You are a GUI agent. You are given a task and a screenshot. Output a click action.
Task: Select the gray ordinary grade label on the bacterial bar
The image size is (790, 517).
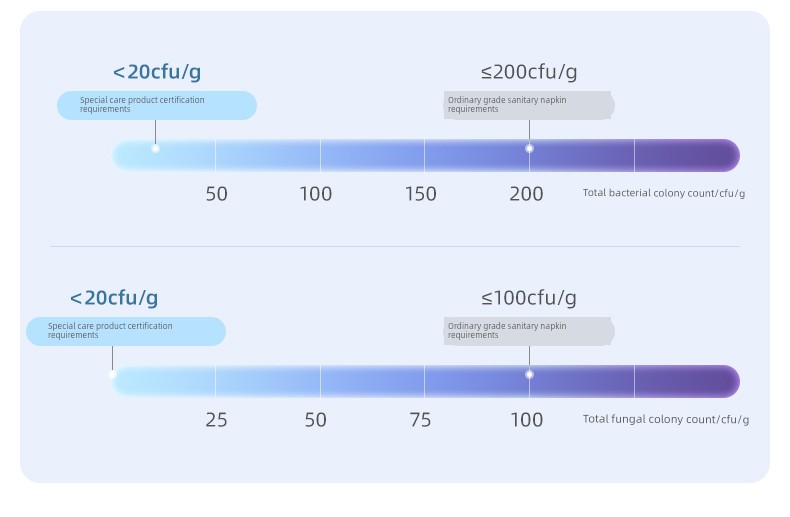(x=529, y=105)
